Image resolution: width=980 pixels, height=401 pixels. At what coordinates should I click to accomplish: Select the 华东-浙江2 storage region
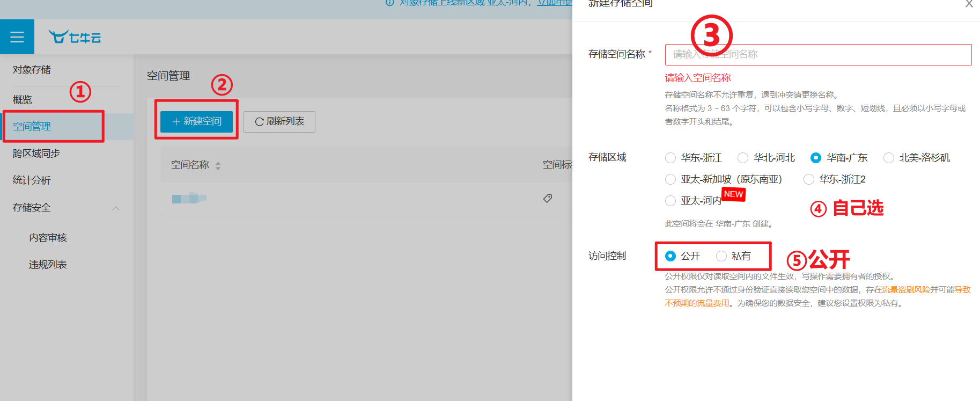pyautogui.click(x=809, y=179)
